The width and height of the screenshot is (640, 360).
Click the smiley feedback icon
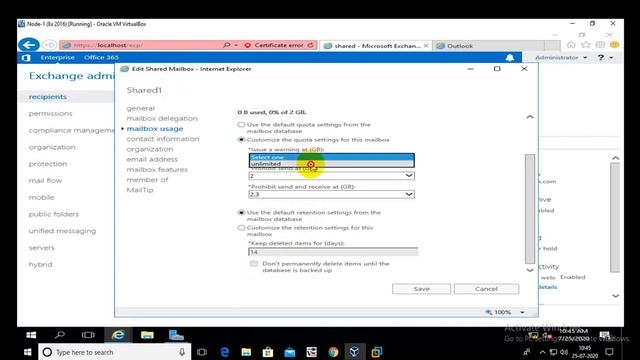(x=614, y=44)
